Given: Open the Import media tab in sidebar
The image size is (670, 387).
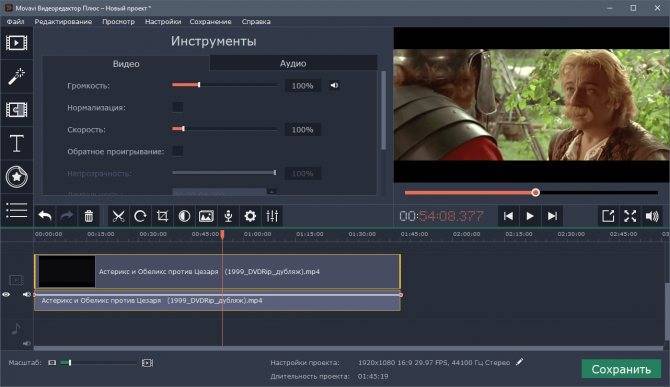Looking at the screenshot, I should tap(17, 43).
